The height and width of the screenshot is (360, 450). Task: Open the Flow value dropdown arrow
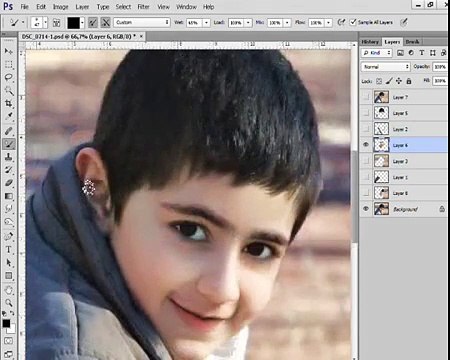pos(329,23)
